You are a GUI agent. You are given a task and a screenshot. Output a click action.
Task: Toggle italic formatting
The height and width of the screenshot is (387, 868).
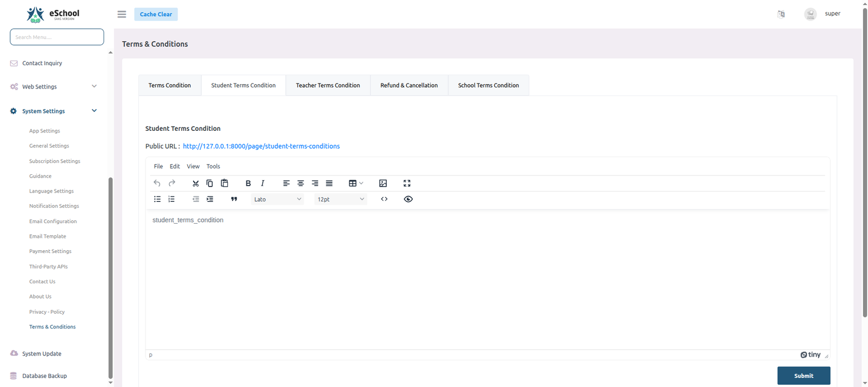click(263, 183)
